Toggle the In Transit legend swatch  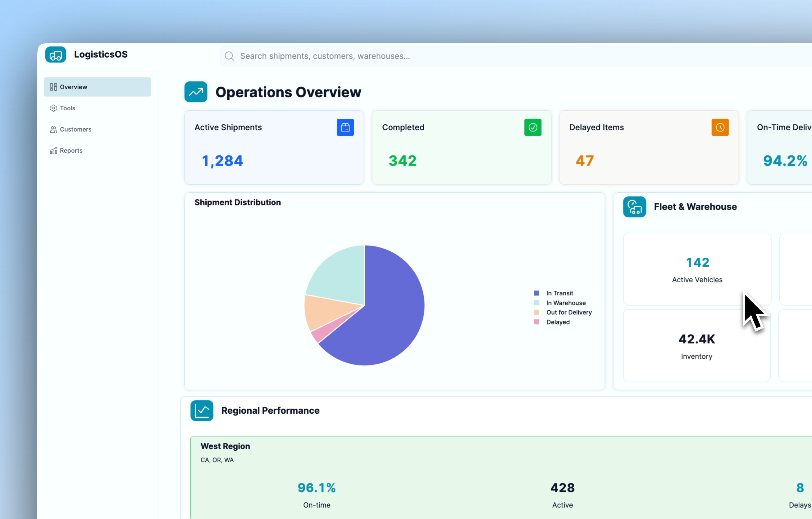536,293
